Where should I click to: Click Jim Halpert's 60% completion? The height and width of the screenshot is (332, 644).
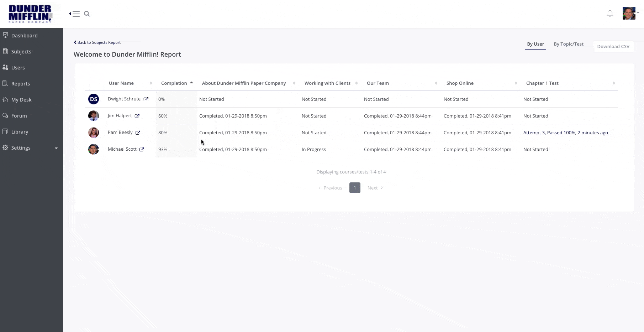163,116
